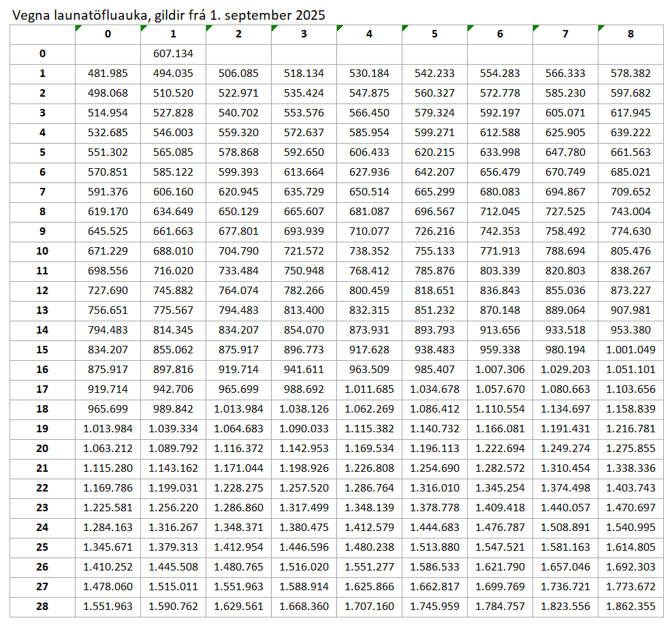Click cell 1.286.860
Viewport: 672px width, 627px height.
239,508
